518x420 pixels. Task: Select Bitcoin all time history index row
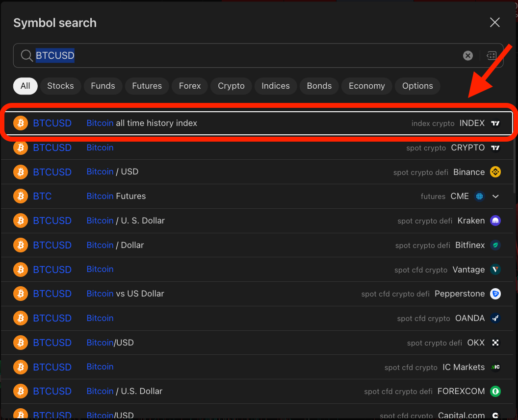(x=258, y=123)
